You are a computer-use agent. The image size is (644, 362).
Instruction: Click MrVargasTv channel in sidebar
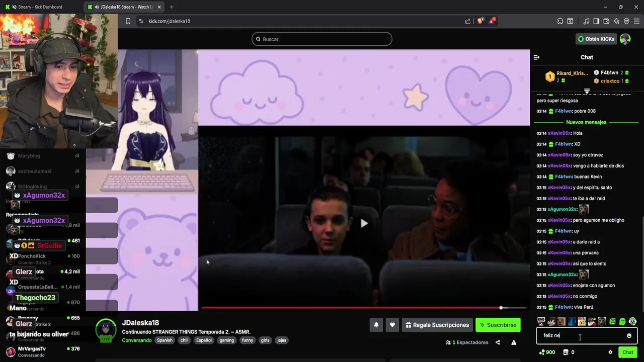click(43, 351)
